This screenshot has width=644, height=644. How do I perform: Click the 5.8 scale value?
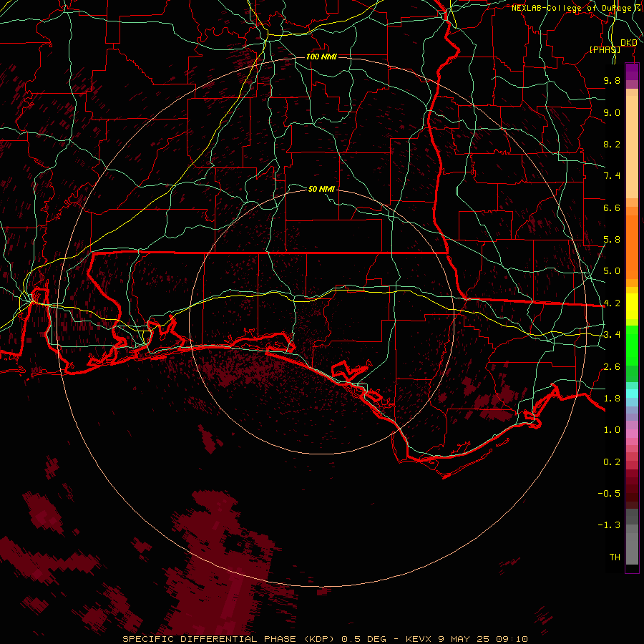point(612,240)
